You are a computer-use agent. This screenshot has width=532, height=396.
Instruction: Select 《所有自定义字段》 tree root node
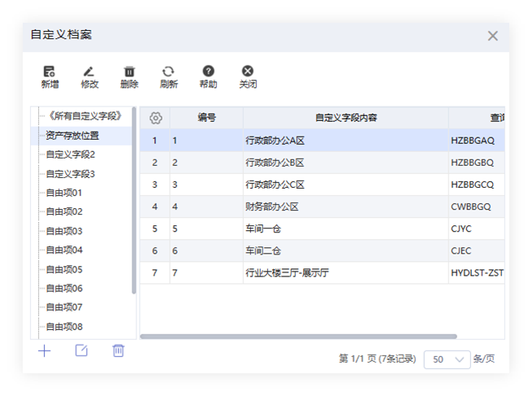[84, 116]
